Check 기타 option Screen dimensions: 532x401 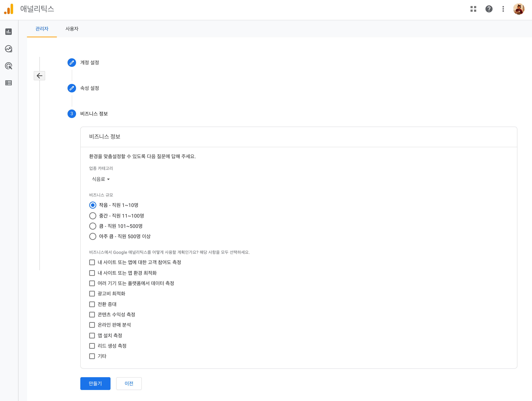click(92, 356)
